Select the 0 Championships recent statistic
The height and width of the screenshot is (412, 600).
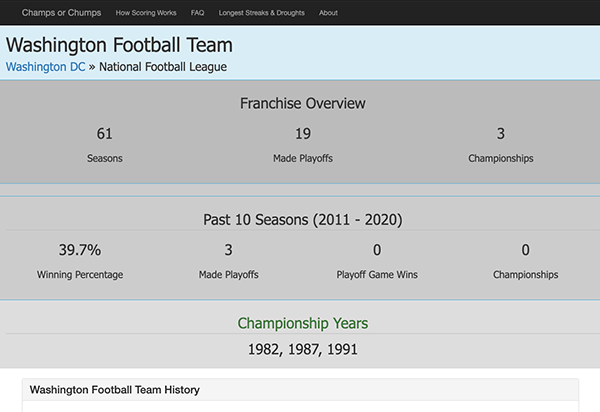525,261
